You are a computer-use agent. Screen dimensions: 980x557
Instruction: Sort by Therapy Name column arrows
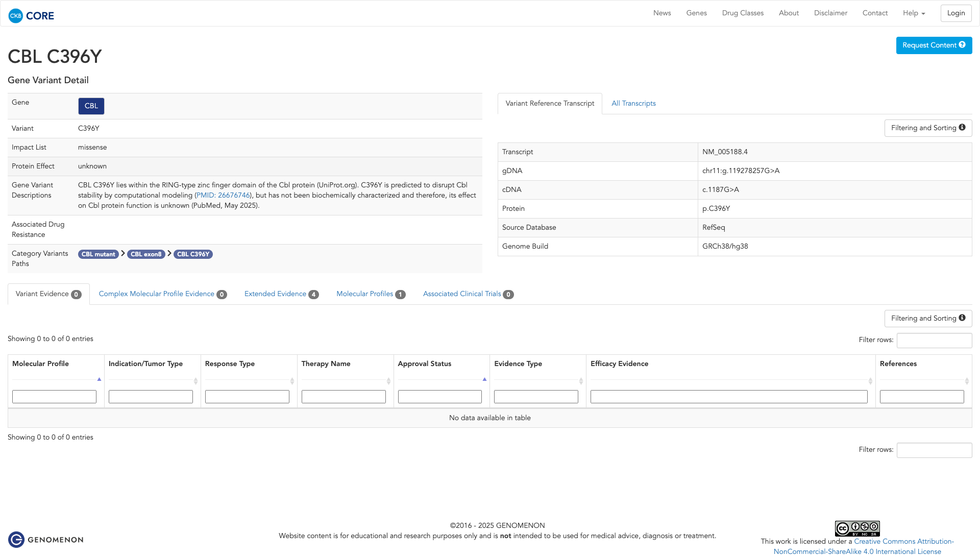pyautogui.click(x=388, y=381)
